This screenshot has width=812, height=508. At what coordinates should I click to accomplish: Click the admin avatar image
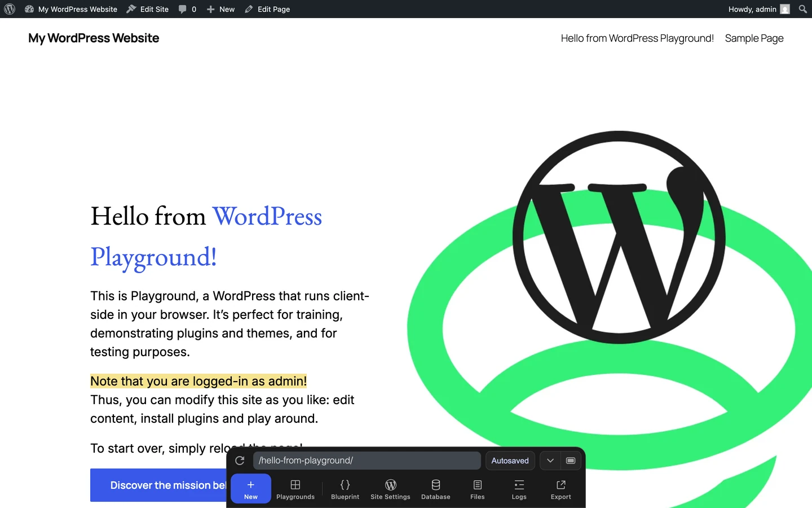point(784,9)
